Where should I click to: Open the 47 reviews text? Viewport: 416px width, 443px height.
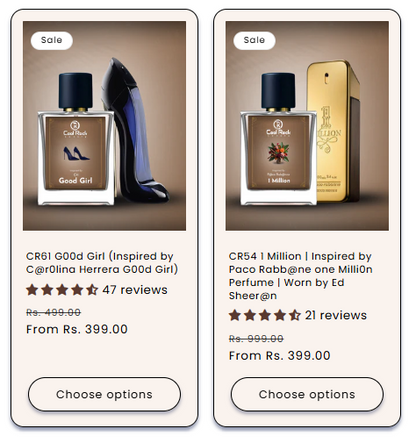[135, 290]
